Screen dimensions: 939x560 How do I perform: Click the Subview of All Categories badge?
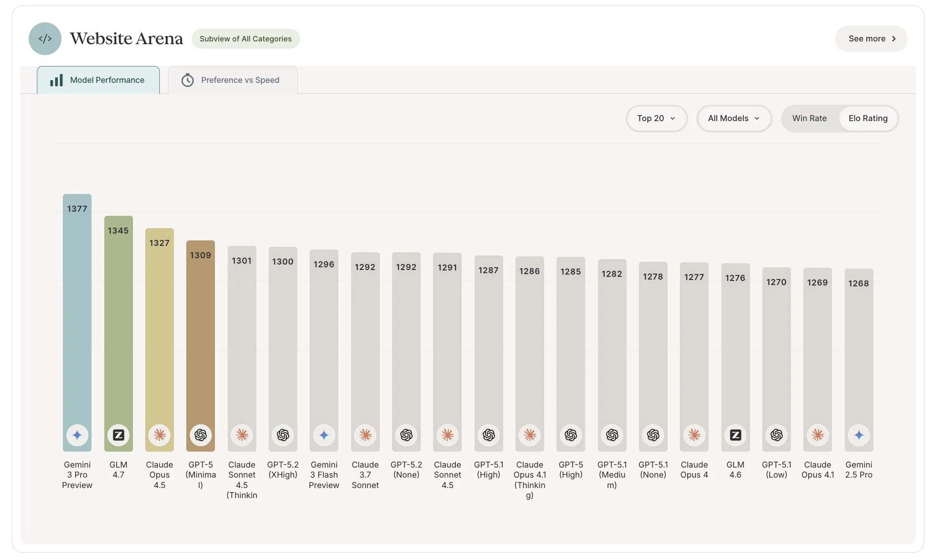(x=245, y=39)
